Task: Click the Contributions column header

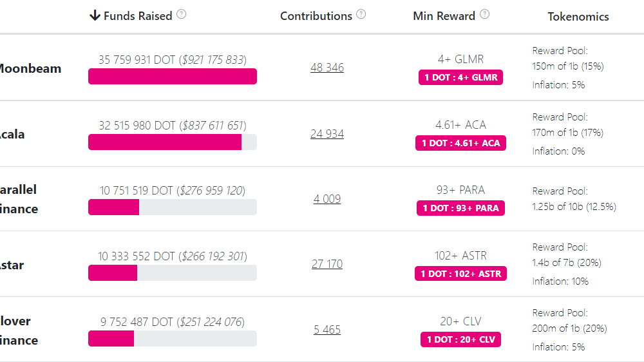Action: (x=316, y=16)
